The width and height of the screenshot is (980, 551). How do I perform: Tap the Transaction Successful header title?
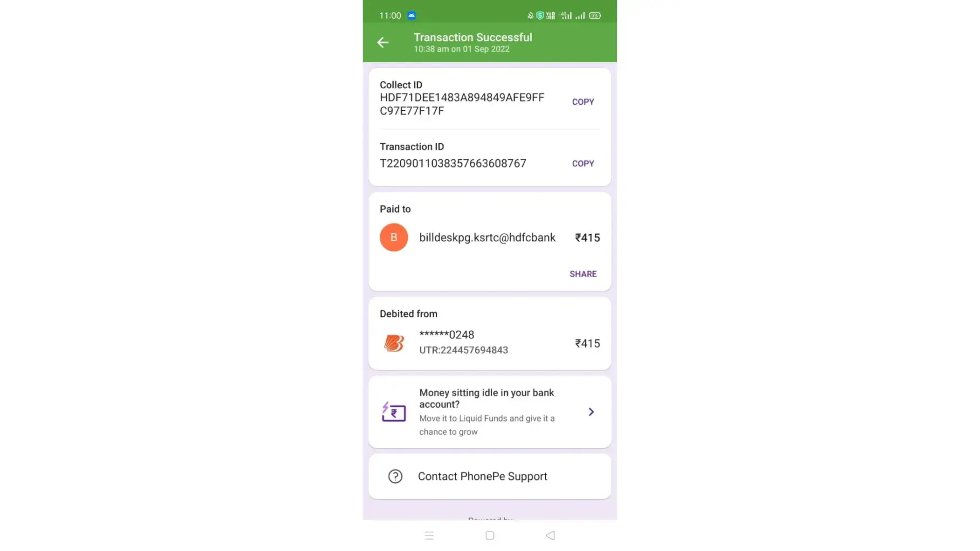click(473, 37)
